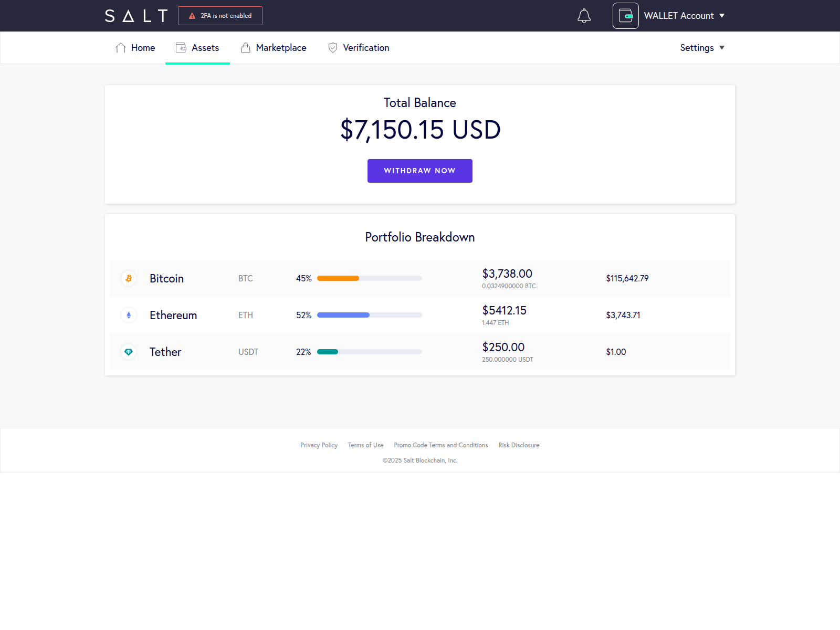This screenshot has height=630, width=840.
Task: Open the Terms of Use link
Action: coord(365,445)
